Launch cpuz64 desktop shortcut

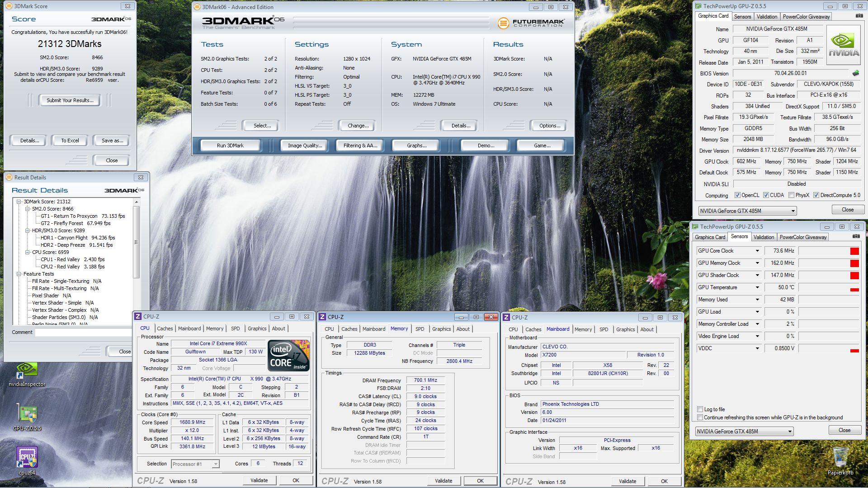pos(27,460)
